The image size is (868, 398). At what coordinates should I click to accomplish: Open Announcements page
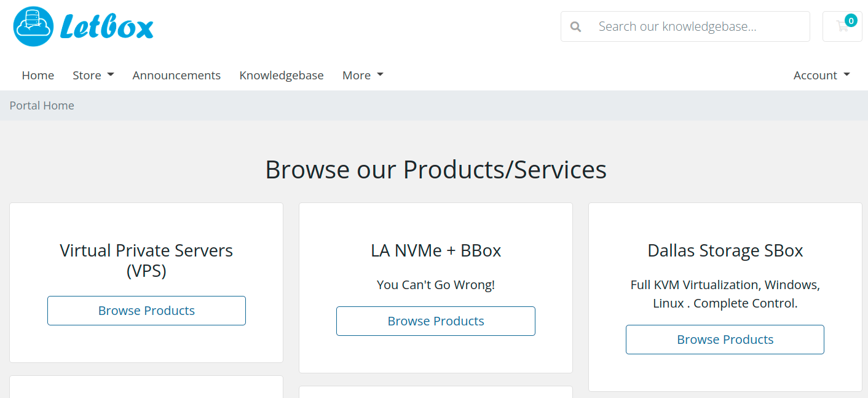coord(176,75)
